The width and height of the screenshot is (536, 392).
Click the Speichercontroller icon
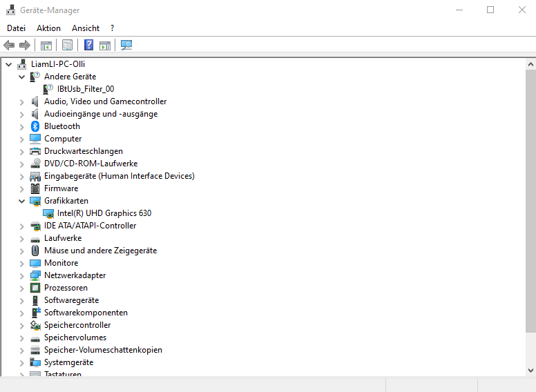[35, 325]
